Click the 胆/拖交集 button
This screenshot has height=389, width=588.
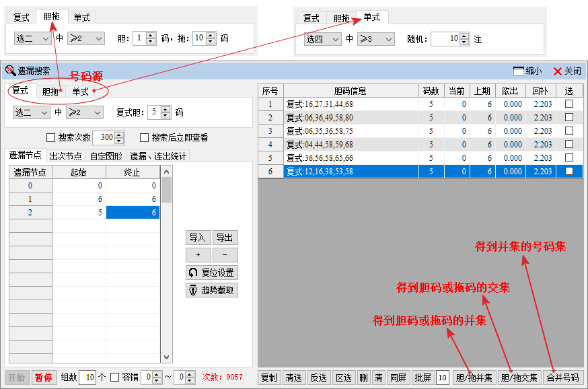click(519, 378)
